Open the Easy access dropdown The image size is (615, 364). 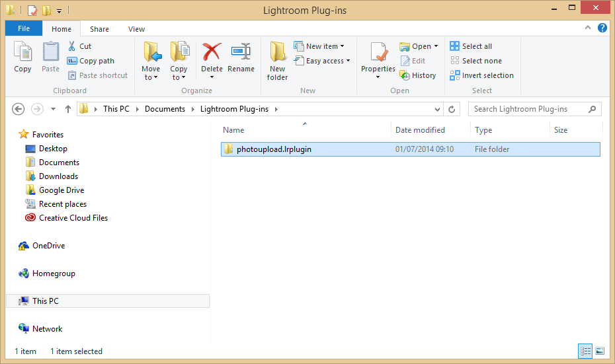tap(327, 61)
